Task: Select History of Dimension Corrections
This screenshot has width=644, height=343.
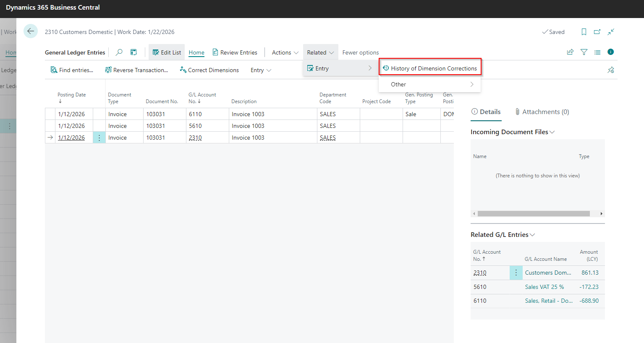Action: pyautogui.click(x=430, y=67)
